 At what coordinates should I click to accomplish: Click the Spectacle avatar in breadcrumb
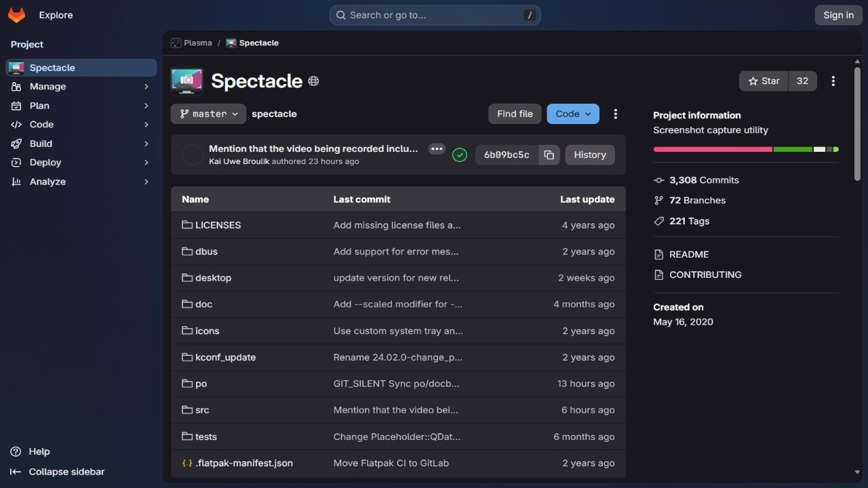point(231,43)
